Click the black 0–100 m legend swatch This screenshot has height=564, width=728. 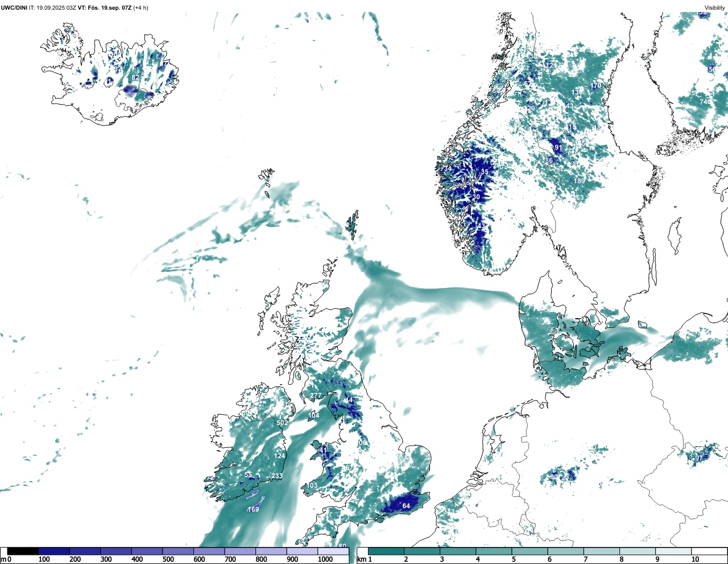pyautogui.click(x=23, y=551)
